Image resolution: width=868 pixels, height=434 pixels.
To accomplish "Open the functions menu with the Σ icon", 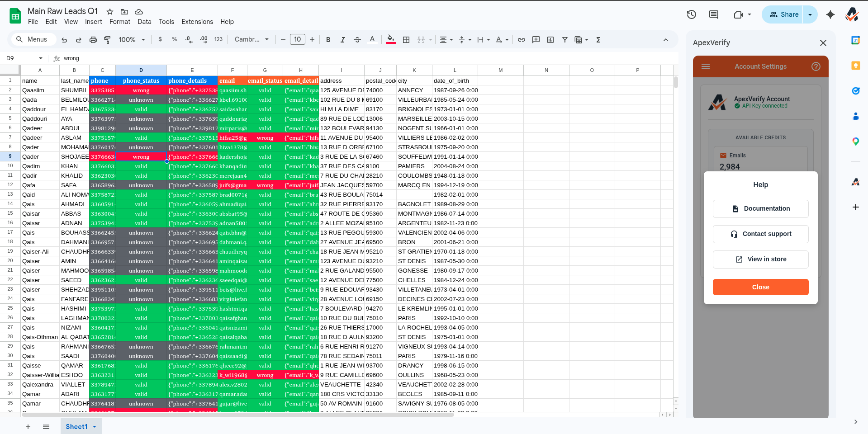I will (x=598, y=40).
